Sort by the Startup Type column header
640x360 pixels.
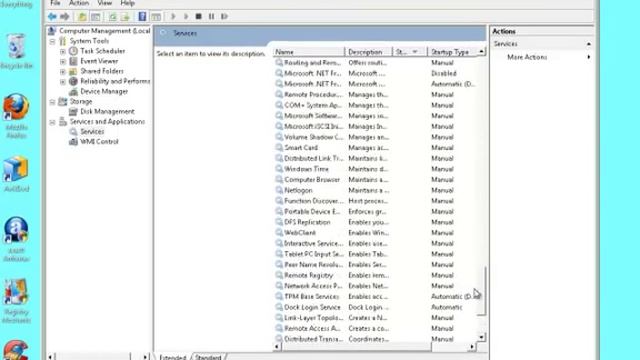453,52
